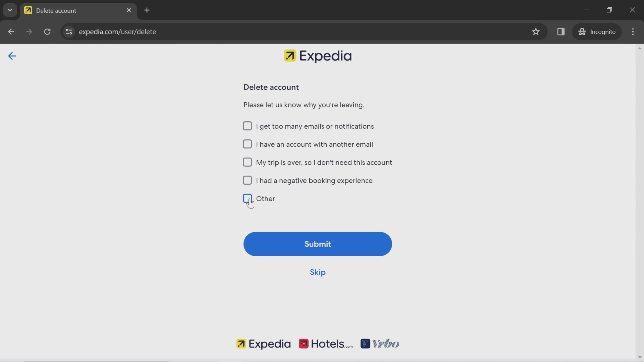The height and width of the screenshot is (362, 644).
Task: Select the Delete account tab
Action: (78, 11)
